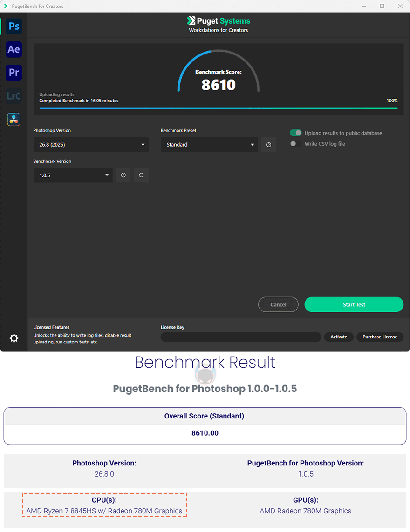Screen dimensions: 410x532
Task: Open the After Effects benchmark icon
Action: tap(14, 49)
